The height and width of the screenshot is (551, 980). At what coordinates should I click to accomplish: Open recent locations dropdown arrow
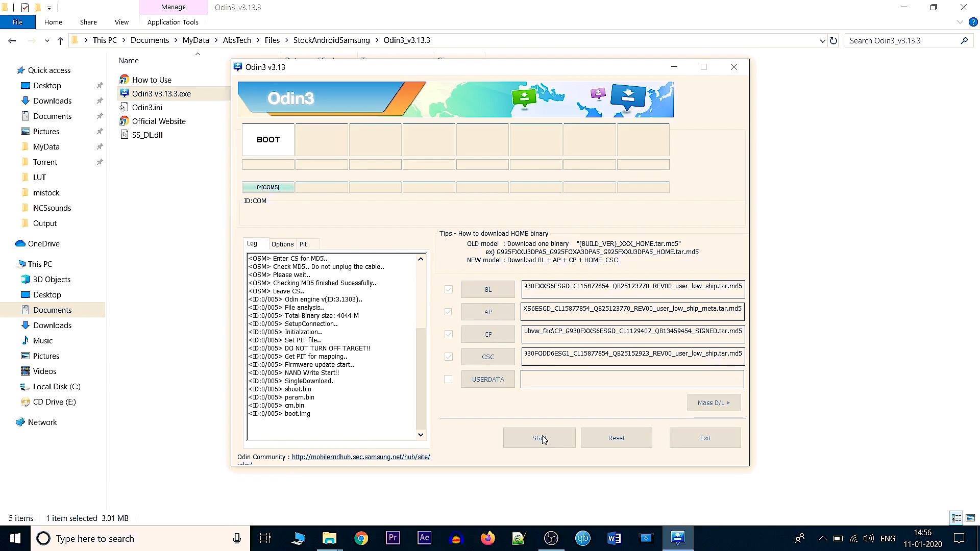click(x=47, y=41)
